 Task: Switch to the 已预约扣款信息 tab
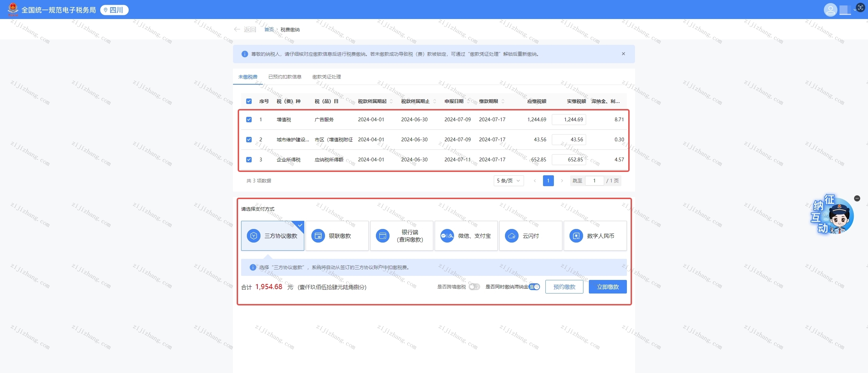(x=285, y=77)
